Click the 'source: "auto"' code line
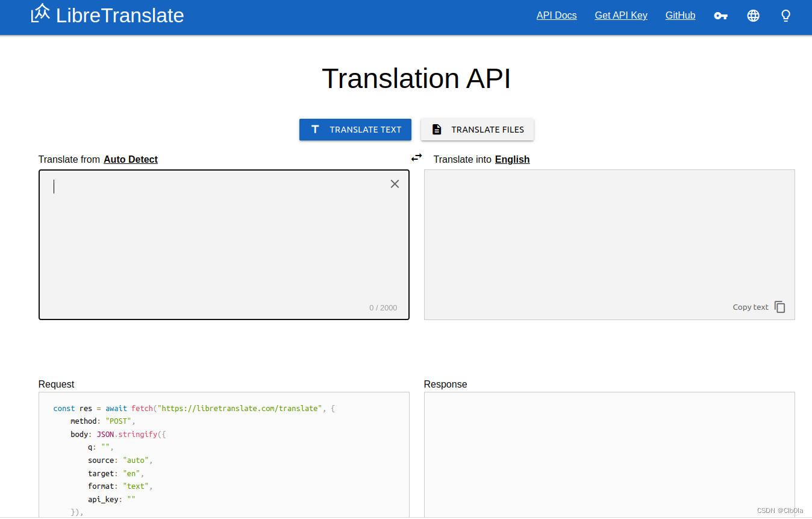 pyautogui.click(x=120, y=461)
